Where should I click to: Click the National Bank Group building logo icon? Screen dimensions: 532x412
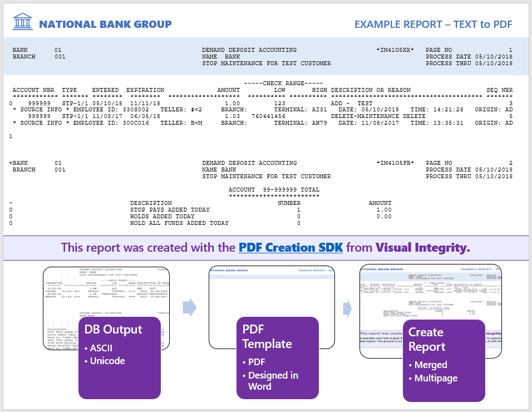[x=22, y=21]
